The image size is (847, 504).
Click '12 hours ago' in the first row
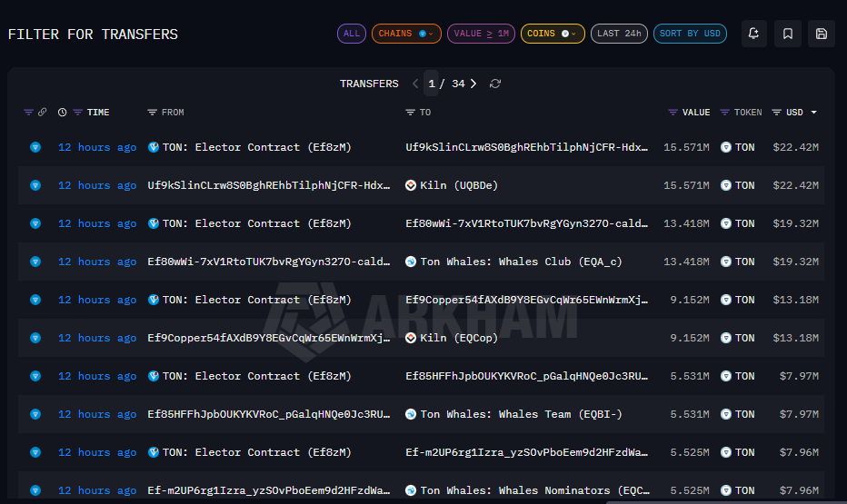[x=97, y=147]
